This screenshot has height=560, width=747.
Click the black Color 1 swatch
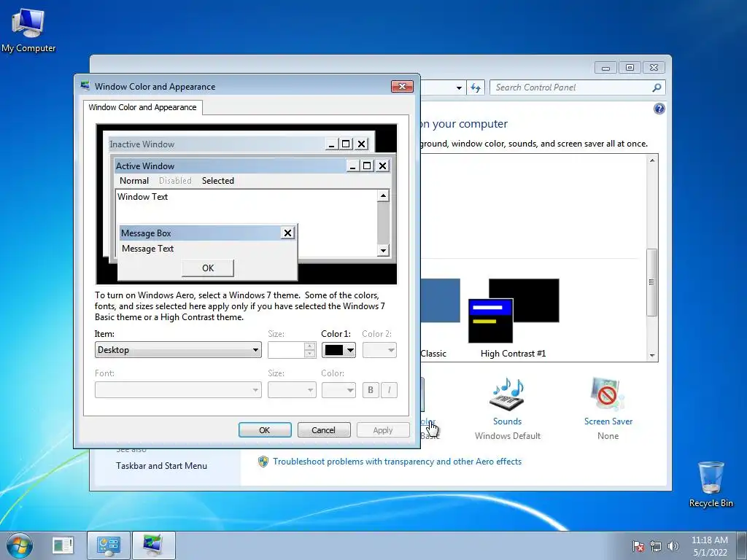[333, 351]
